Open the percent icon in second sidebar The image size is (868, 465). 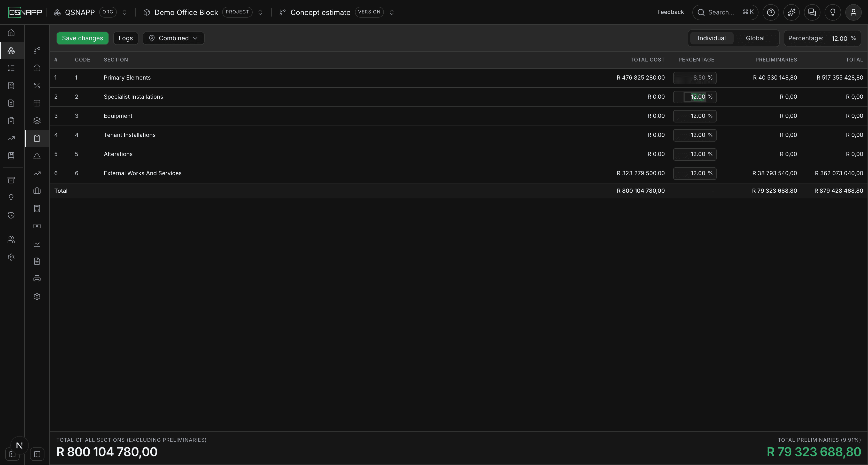[37, 86]
